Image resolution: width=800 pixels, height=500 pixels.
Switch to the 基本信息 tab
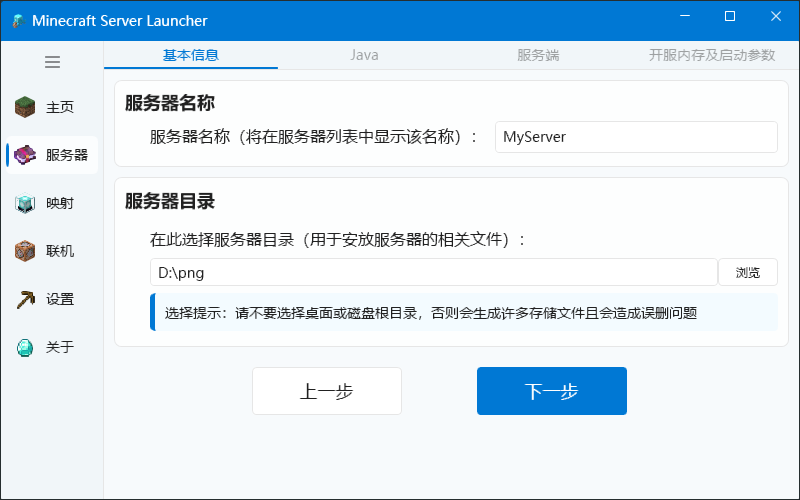[191, 55]
